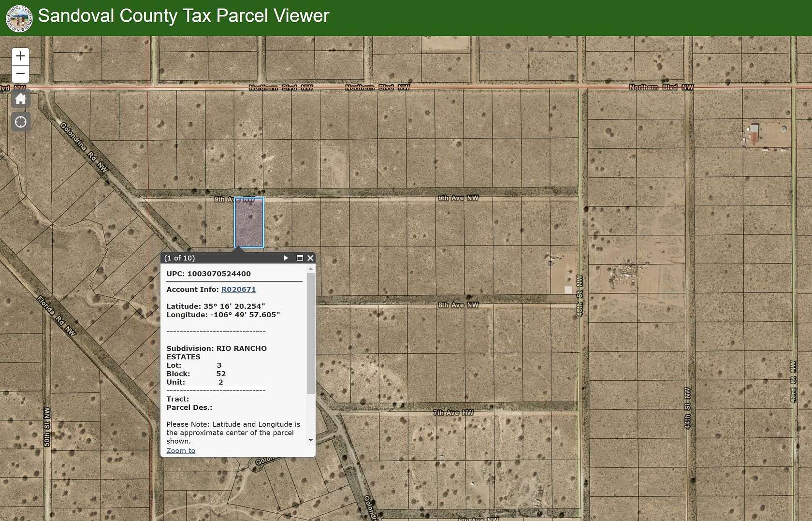Advance to the next parcel result arrow
This screenshot has width=812, height=521.
[285, 258]
